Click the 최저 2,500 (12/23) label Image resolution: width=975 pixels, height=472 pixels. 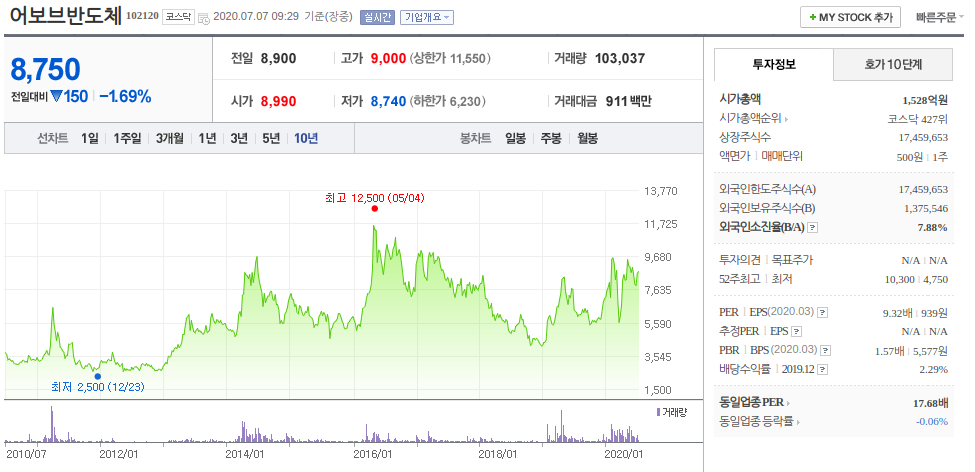(x=98, y=387)
